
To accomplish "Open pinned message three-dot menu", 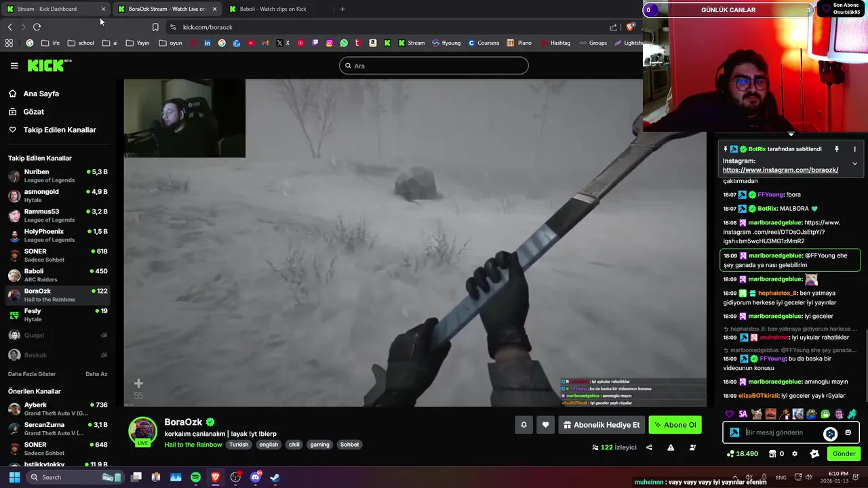I will [854, 149].
